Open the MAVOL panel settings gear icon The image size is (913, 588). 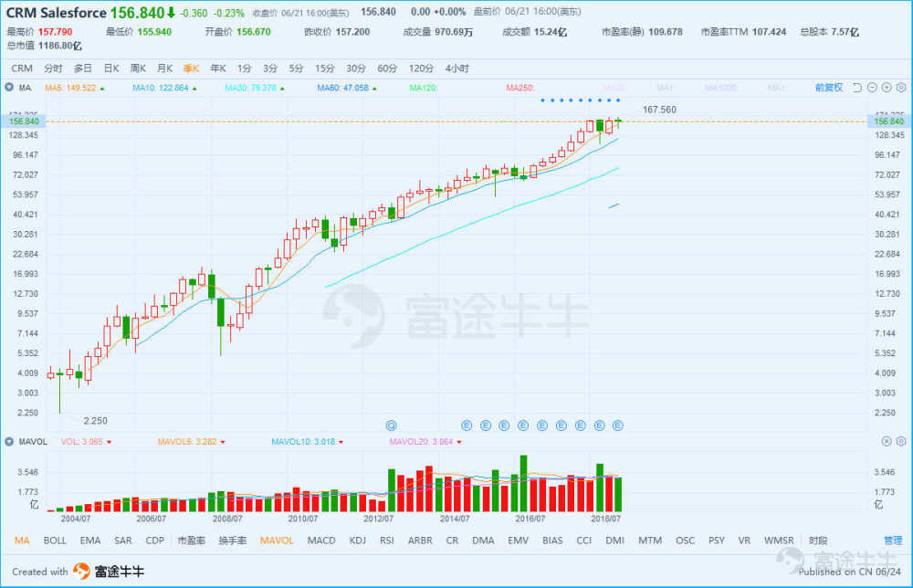[901, 441]
